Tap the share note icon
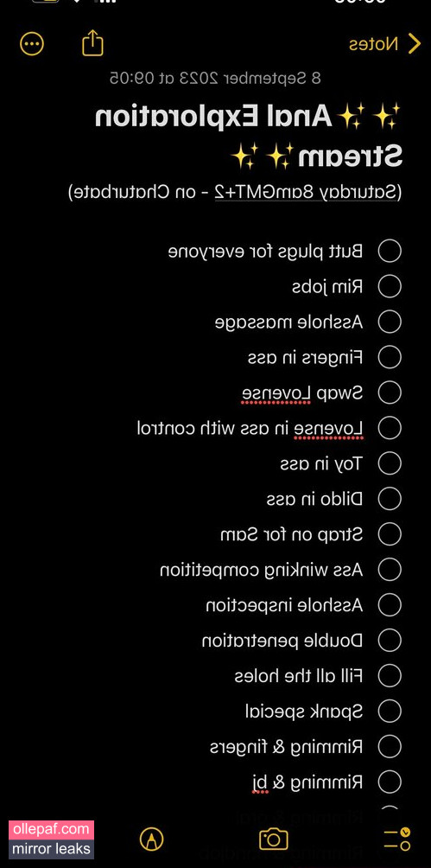 click(92, 42)
